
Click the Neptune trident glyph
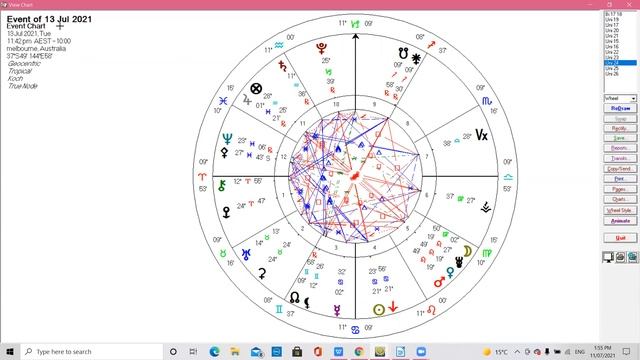pyautogui.click(x=227, y=139)
